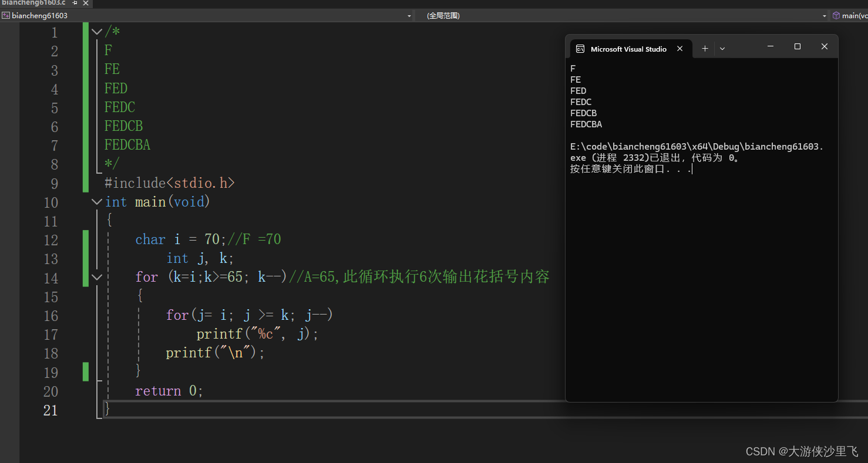Switch to the biancheng61603.c file tab
868x463 pixels.
[33, 3]
